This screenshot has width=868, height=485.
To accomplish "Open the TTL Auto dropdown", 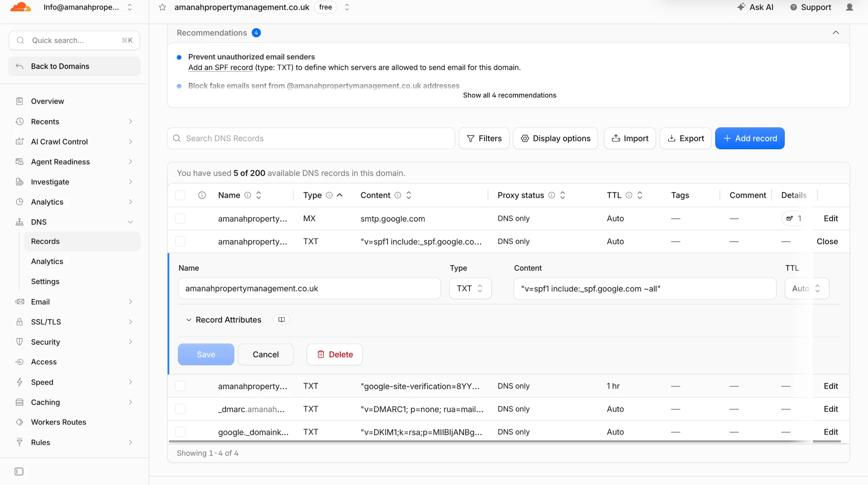I will coord(806,288).
